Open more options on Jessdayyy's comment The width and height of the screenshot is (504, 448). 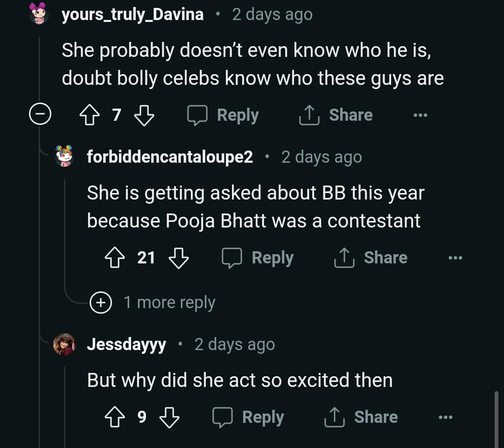(446, 417)
